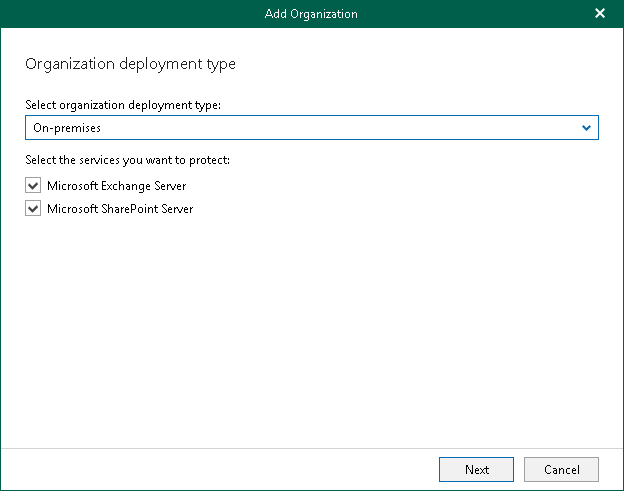Toggle the checkmark icon beside SharePoint Server
This screenshot has height=491, width=624.
(34, 209)
